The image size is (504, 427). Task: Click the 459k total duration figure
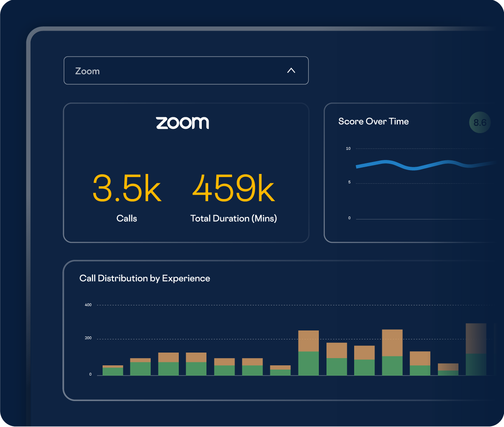click(x=233, y=188)
